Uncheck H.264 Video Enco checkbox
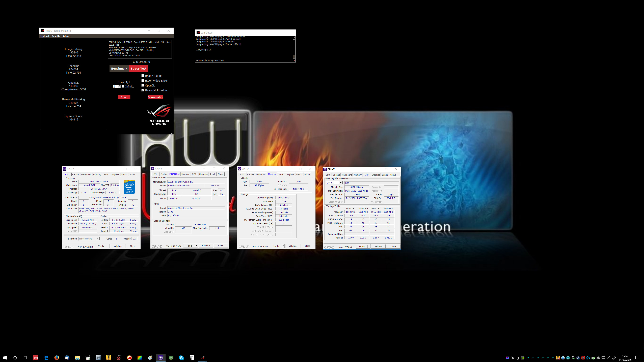 tap(143, 80)
